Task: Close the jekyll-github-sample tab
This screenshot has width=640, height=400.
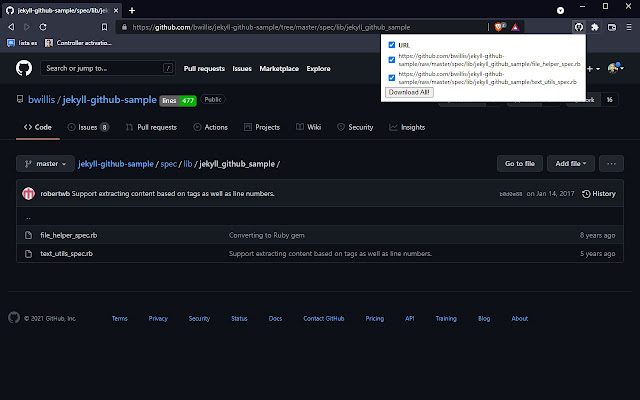Action: (x=116, y=11)
